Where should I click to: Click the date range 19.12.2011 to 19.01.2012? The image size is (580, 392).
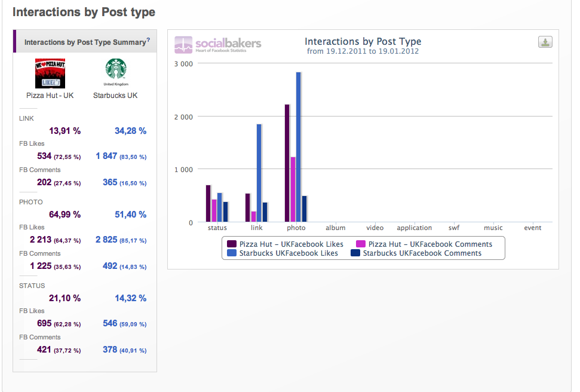click(x=372, y=51)
